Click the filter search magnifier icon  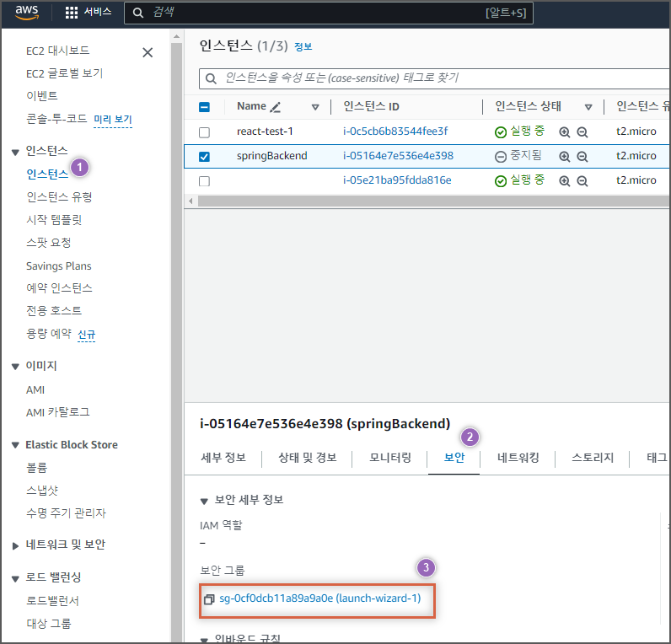click(x=211, y=78)
